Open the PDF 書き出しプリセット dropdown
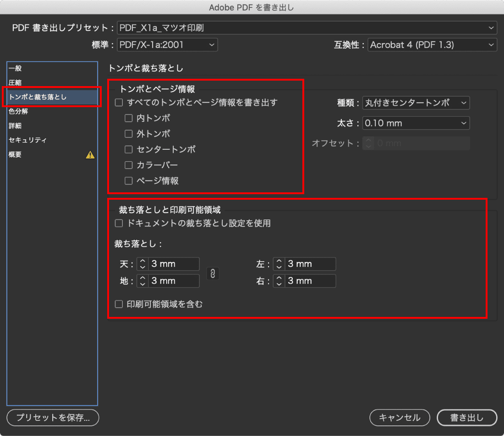 (x=307, y=28)
